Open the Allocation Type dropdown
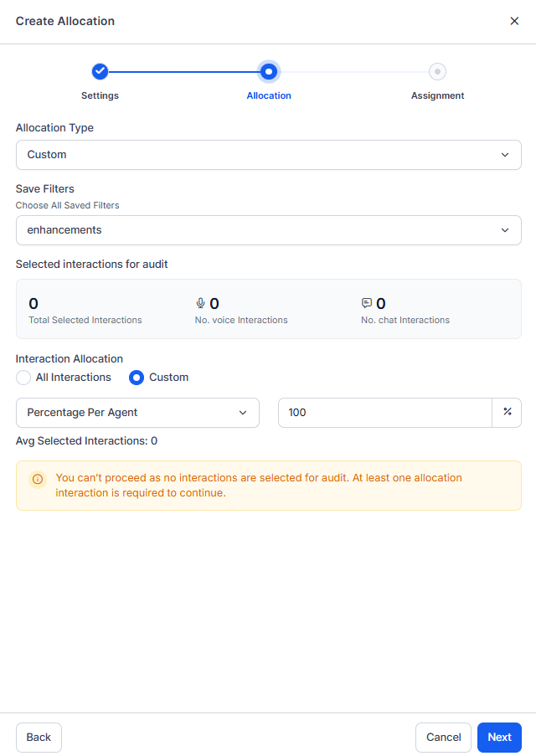The image size is (536, 756). 268,155
